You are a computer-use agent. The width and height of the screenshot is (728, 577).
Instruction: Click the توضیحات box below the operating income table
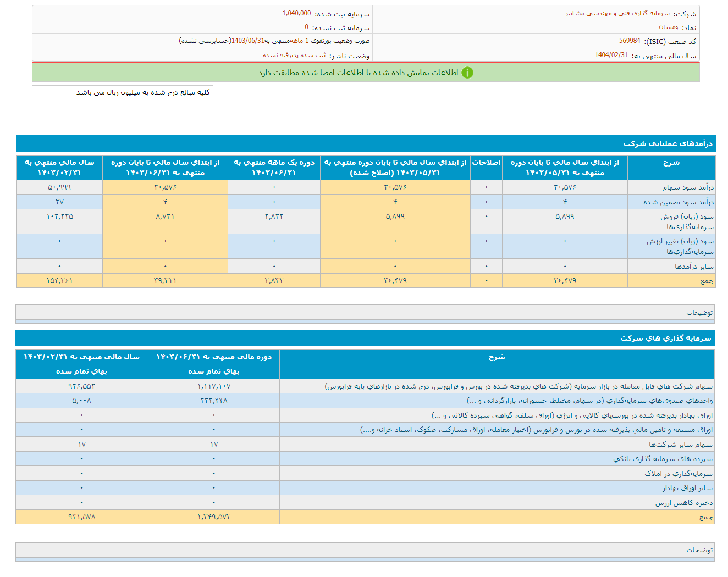click(x=365, y=313)
